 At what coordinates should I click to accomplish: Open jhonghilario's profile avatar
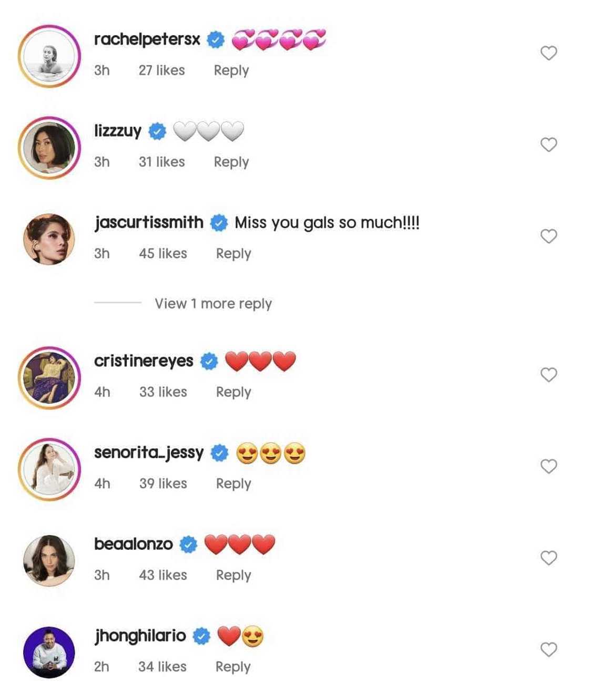pos(49,652)
